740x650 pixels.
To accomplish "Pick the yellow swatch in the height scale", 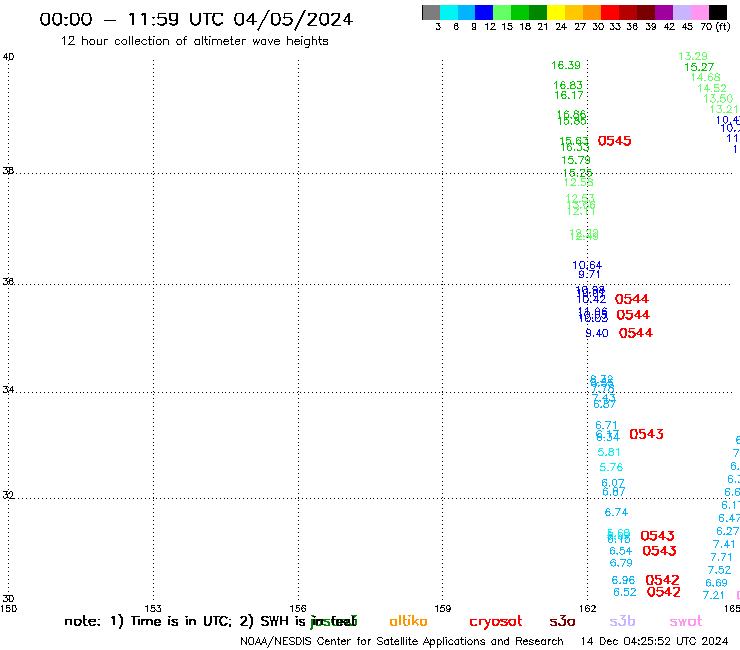I will click(555, 12).
